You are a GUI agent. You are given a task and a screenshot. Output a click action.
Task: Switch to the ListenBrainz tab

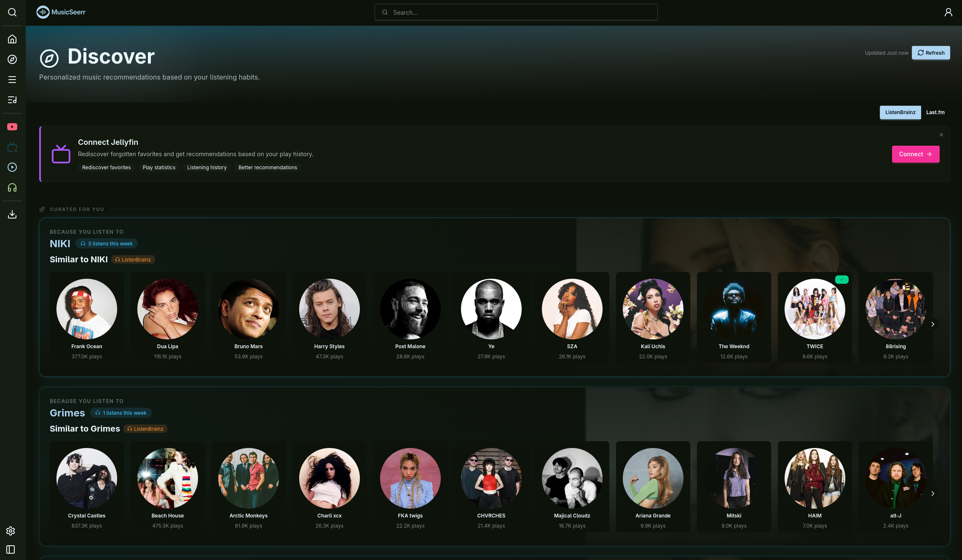point(900,112)
